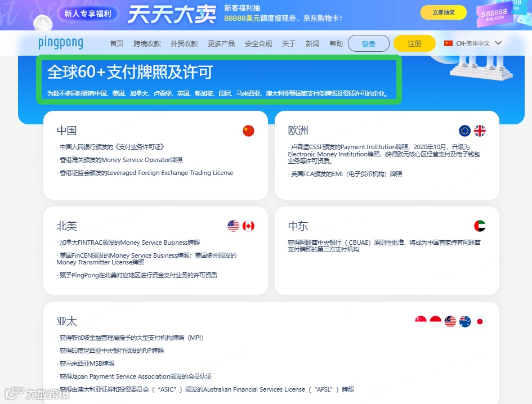
Task: Click the 欧洲 card heading
Action: coord(298,130)
